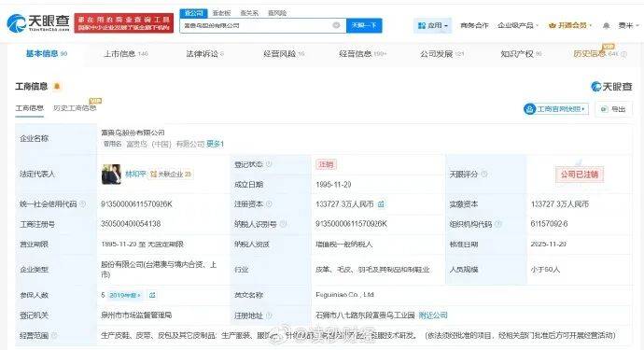Select the 工商信息 sub-tab
This screenshot has width=644, height=350.
[29, 108]
